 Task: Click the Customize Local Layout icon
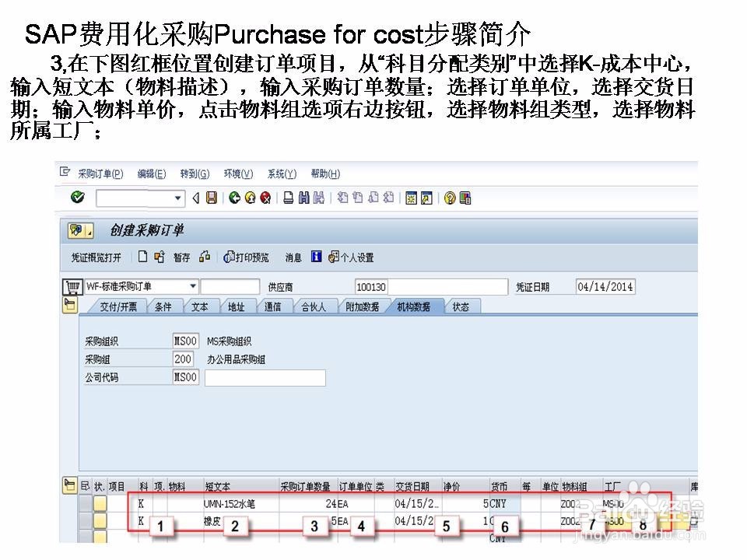click(465, 198)
